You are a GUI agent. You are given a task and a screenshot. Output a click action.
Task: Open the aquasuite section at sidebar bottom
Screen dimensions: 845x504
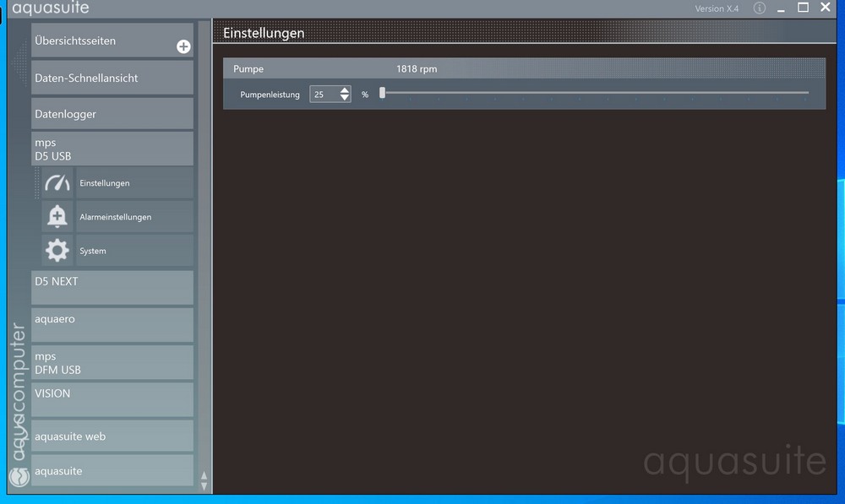point(112,470)
